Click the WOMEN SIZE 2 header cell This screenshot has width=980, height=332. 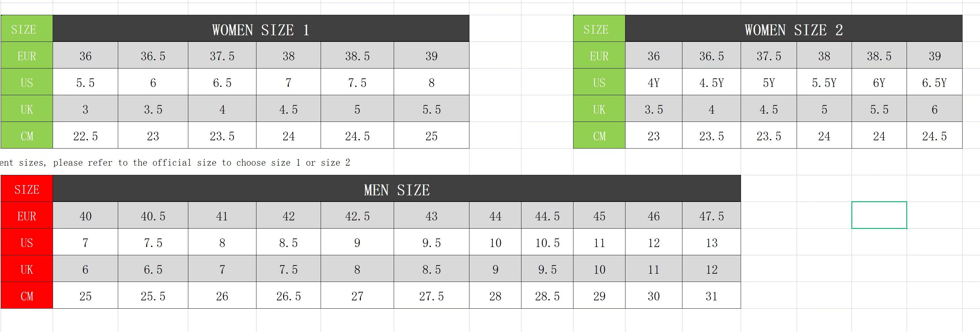(x=793, y=29)
